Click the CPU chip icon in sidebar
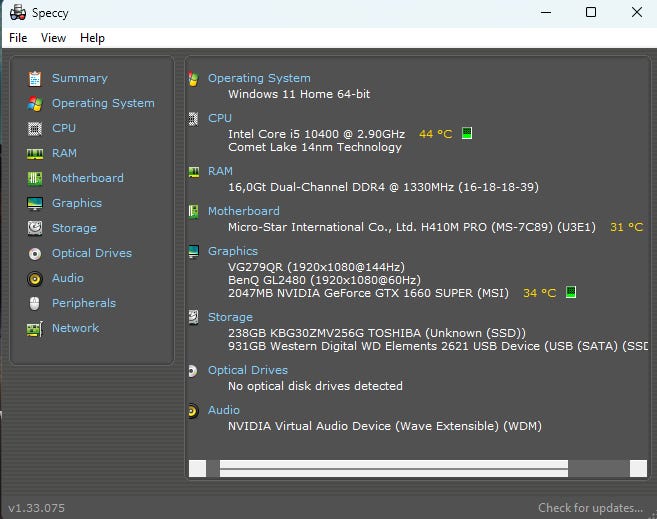Screen dimensions: 657x519 [x=35, y=129]
